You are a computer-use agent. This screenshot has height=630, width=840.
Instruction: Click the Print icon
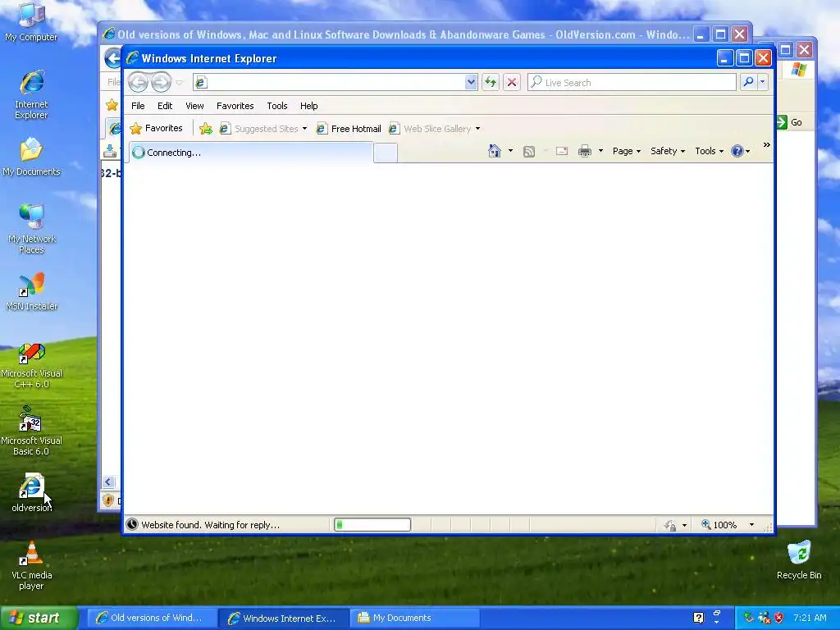584,152
